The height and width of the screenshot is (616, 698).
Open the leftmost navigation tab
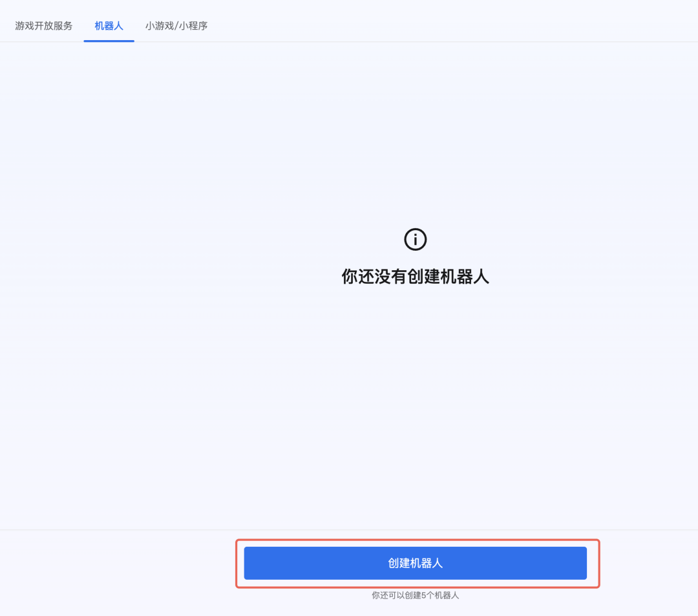tap(43, 26)
